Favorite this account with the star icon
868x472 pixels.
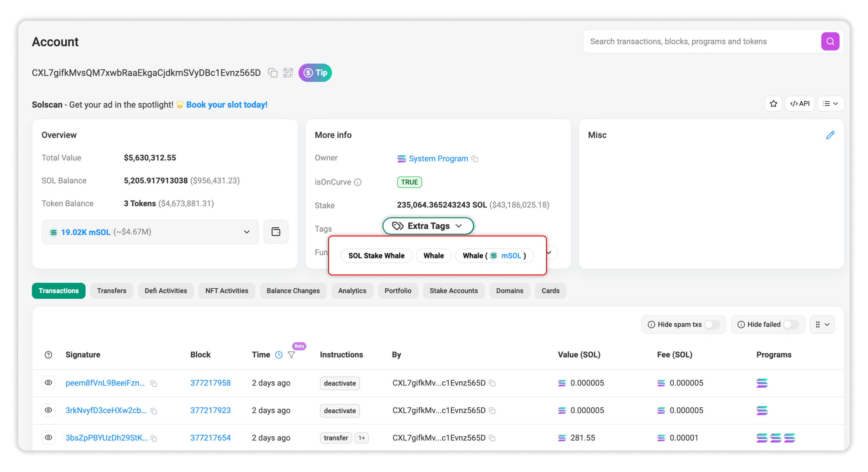773,103
